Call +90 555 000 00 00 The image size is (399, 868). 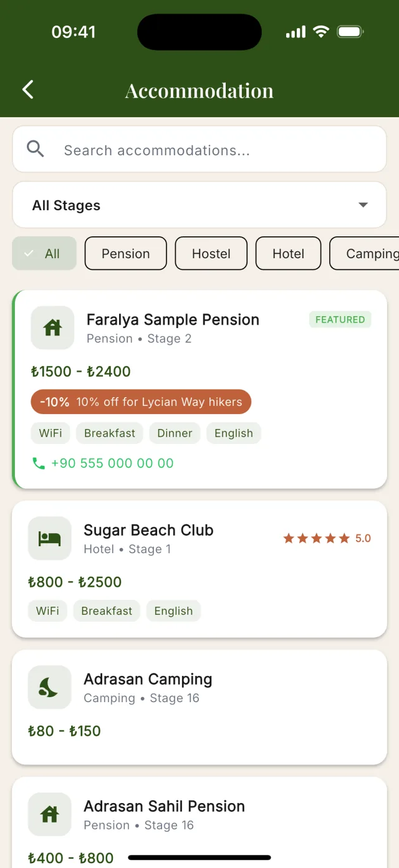tap(112, 463)
